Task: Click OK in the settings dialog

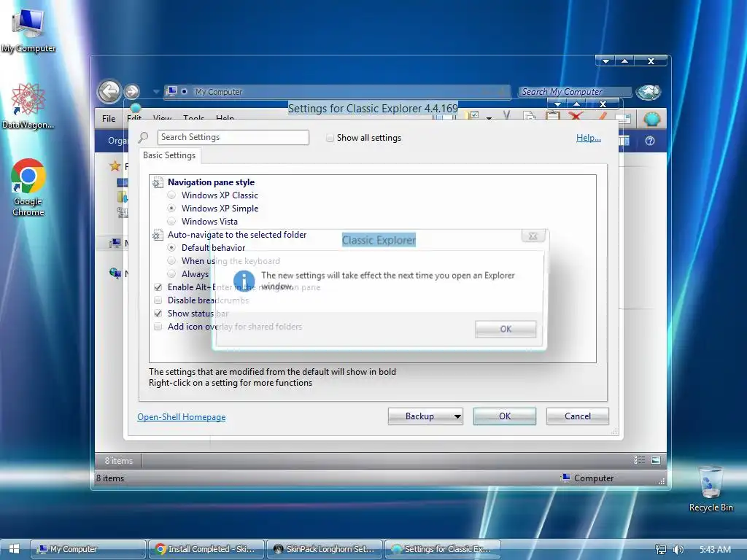Action: coord(505,416)
